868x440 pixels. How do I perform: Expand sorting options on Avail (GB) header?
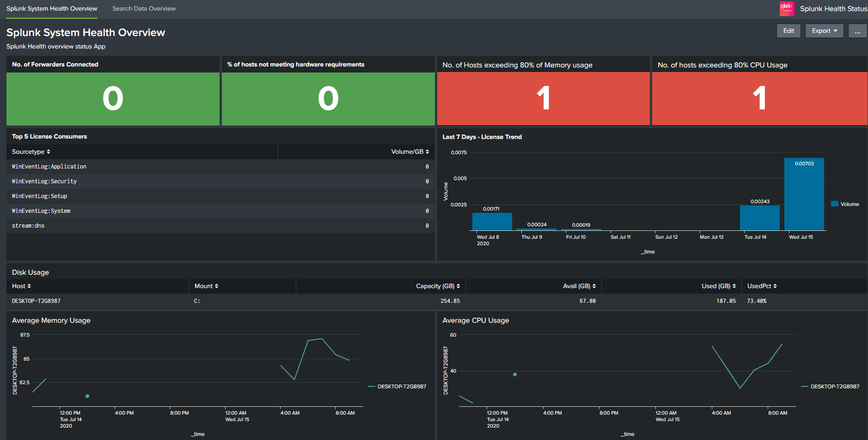point(580,286)
